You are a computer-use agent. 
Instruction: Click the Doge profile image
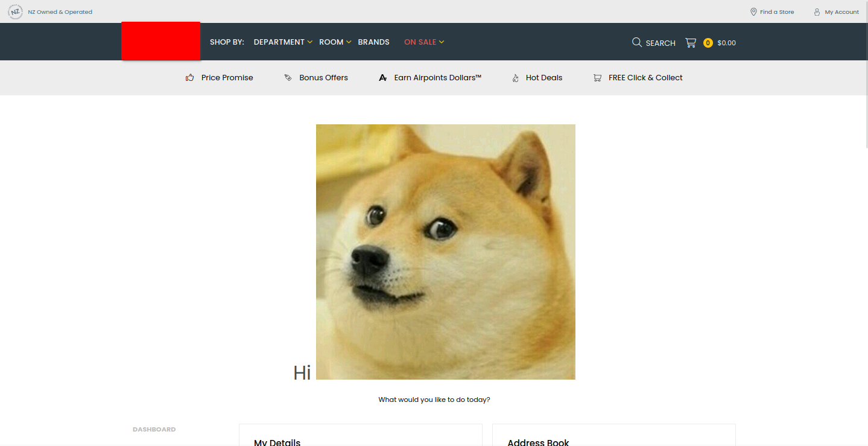pyautogui.click(x=445, y=252)
